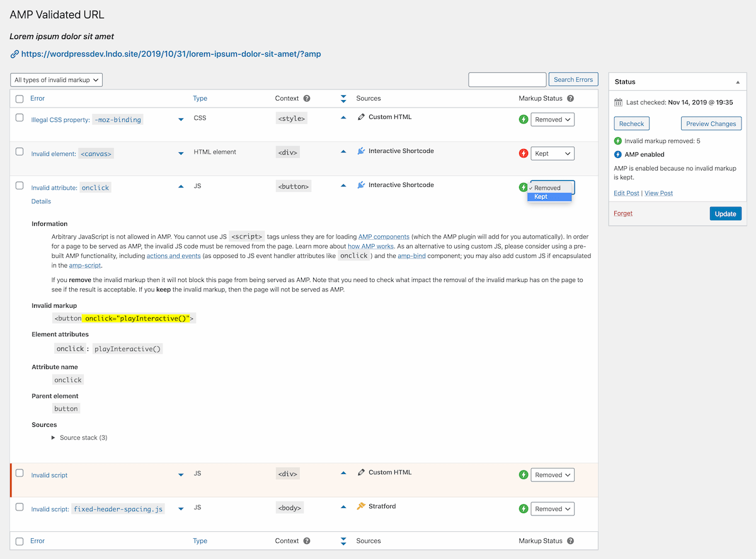Viewport: 756px width, 559px height.
Task: Click the pencil icon next to first Custom HTML source
Action: 361,117
